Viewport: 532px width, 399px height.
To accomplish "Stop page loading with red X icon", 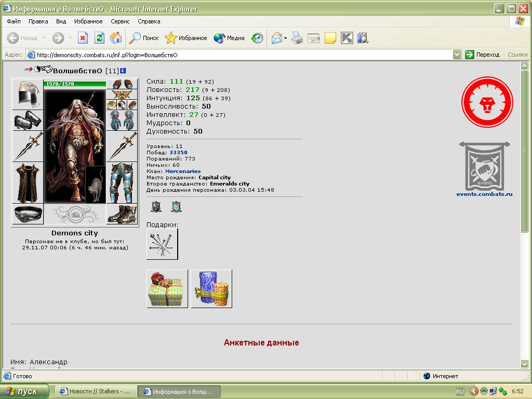I will click(x=83, y=38).
